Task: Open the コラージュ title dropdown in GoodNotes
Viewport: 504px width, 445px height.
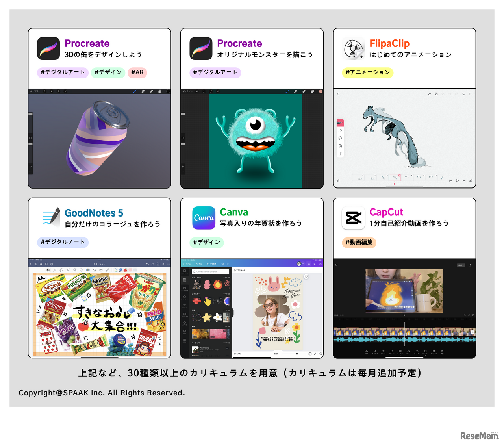Action: coord(99,264)
